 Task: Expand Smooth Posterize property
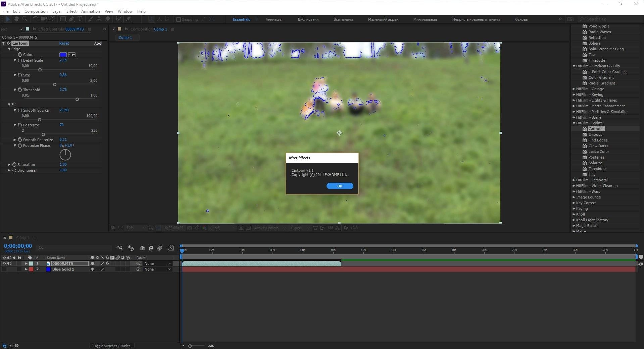pos(15,140)
